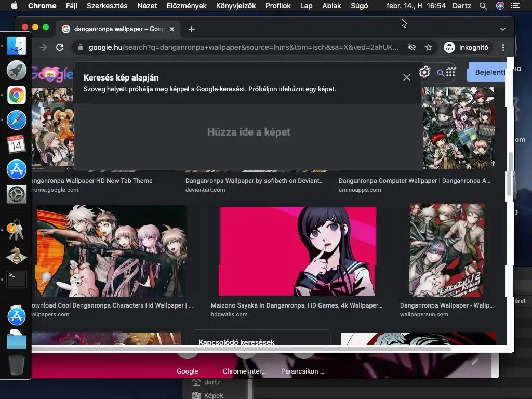Bookmark this page with star icon
Image resolution: width=532 pixels, height=399 pixels.
click(x=429, y=47)
